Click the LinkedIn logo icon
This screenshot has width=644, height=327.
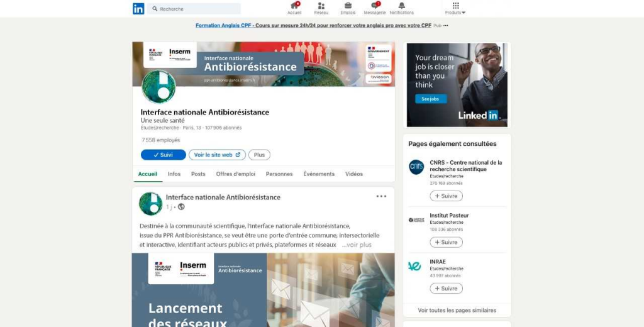pyautogui.click(x=138, y=9)
